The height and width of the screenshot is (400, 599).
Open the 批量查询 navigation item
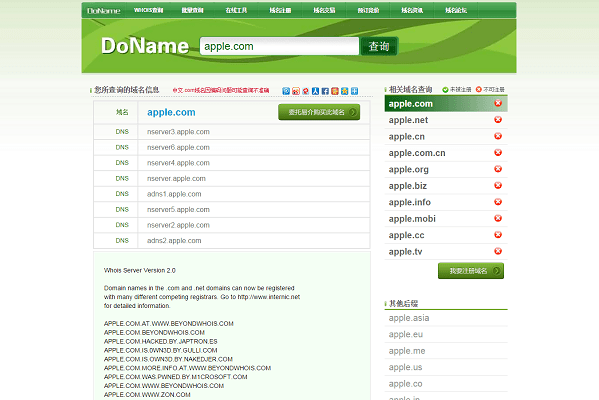tap(193, 10)
